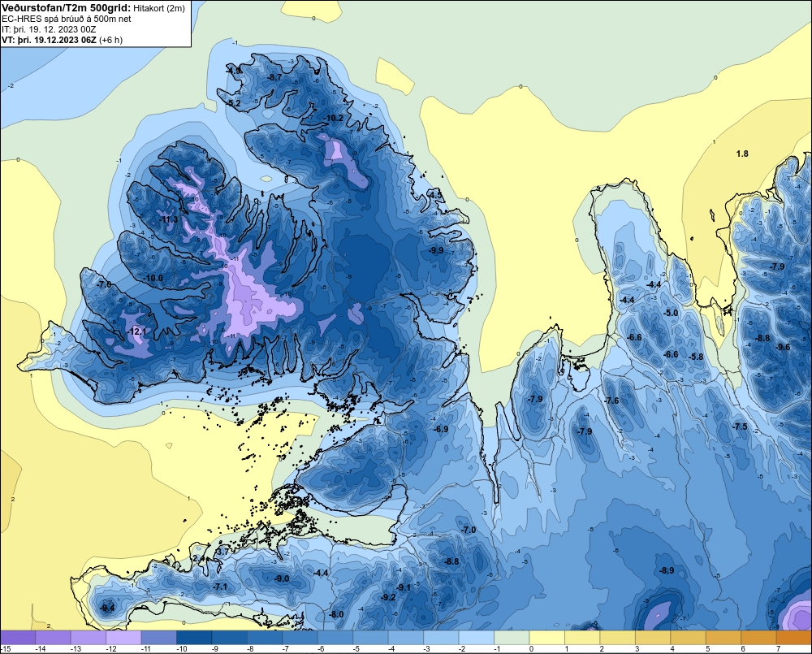Click the -5 legend scale label
Viewport: 812px width, 654px height.
pos(356,649)
